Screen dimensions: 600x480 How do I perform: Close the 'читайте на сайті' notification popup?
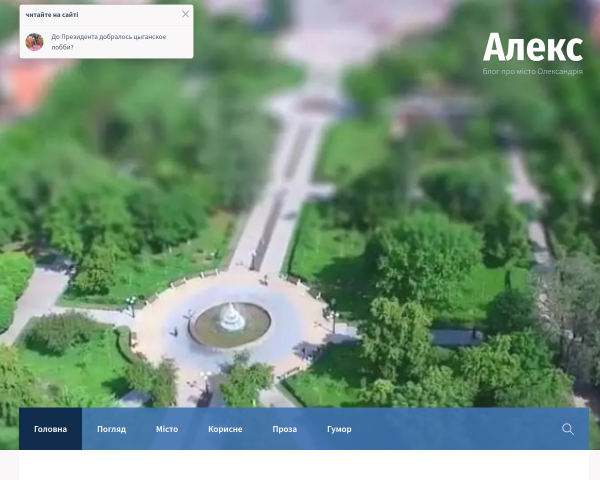185,14
